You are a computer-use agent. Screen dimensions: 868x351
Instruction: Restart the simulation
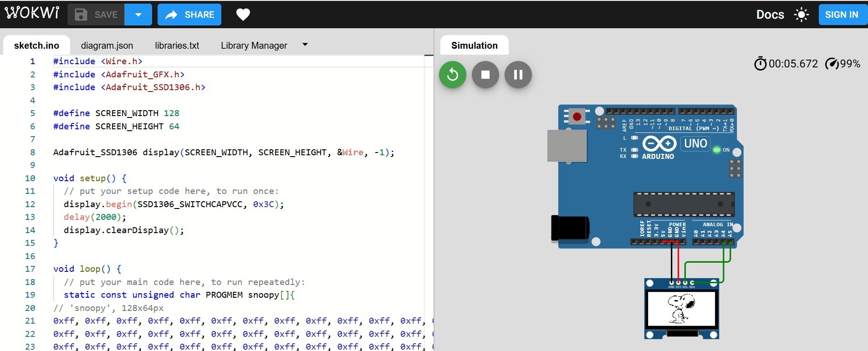pos(453,75)
